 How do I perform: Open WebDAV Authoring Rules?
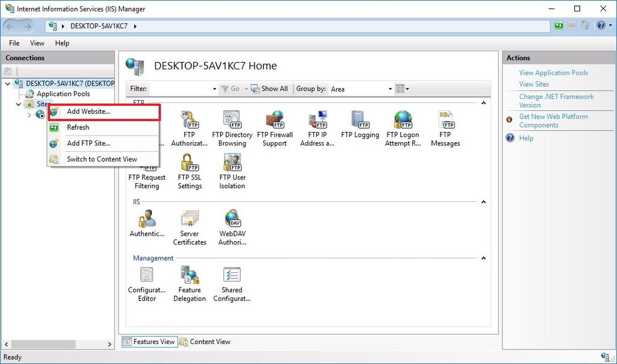coord(232,222)
